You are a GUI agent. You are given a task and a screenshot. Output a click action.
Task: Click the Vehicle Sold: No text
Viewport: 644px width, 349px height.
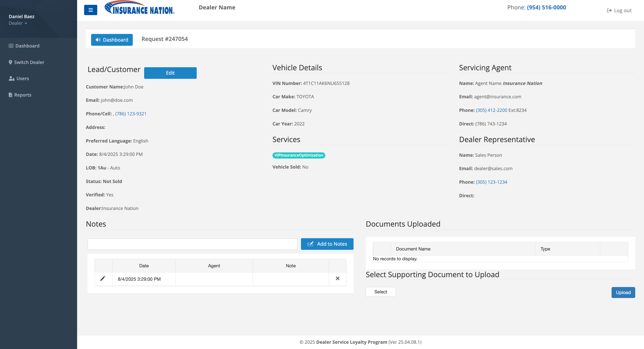tap(290, 167)
